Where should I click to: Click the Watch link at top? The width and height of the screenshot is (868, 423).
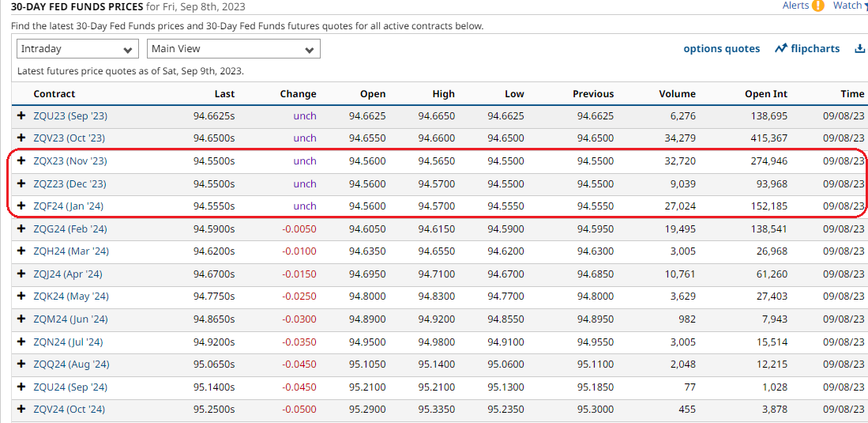(848, 6)
